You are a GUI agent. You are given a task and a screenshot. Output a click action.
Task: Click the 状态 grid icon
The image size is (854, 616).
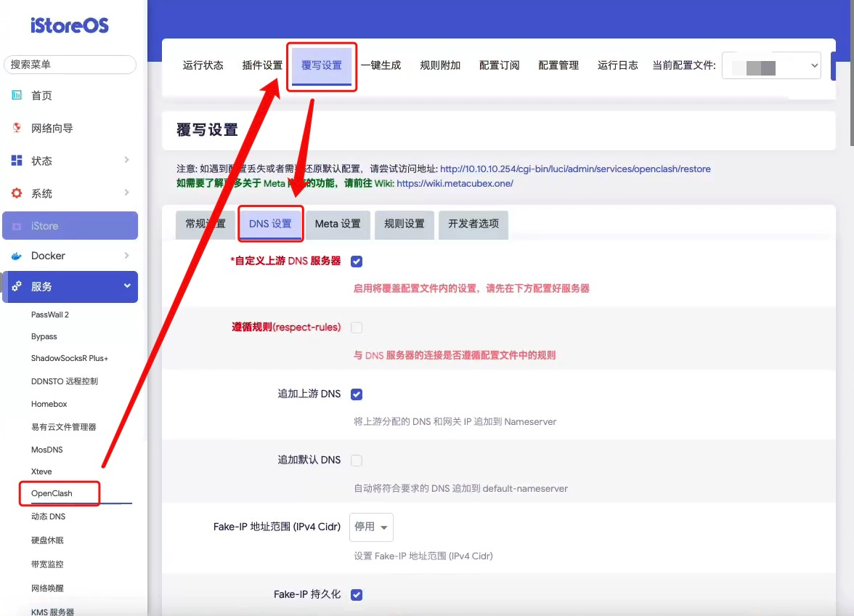click(17, 161)
